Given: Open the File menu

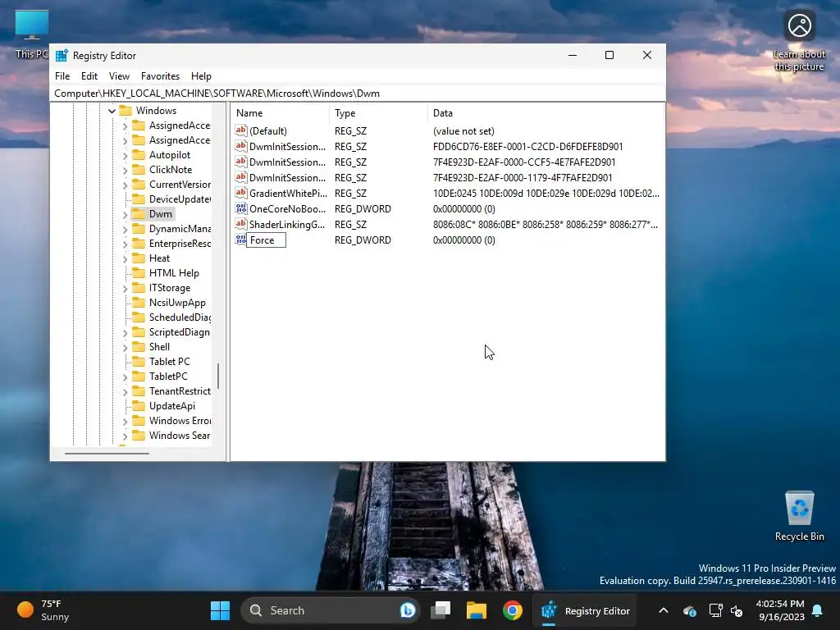Looking at the screenshot, I should [x=62, y=76].
